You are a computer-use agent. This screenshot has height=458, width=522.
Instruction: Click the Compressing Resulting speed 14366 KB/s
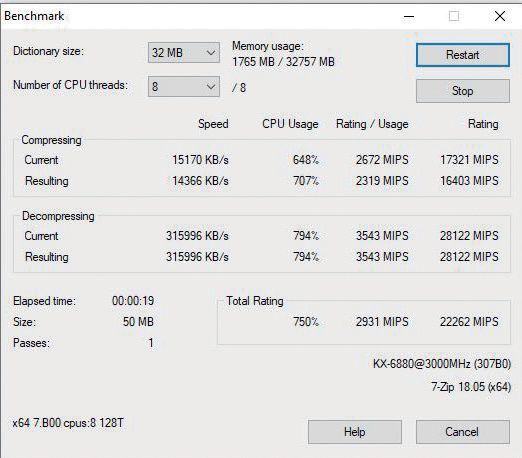click(200, 181)
